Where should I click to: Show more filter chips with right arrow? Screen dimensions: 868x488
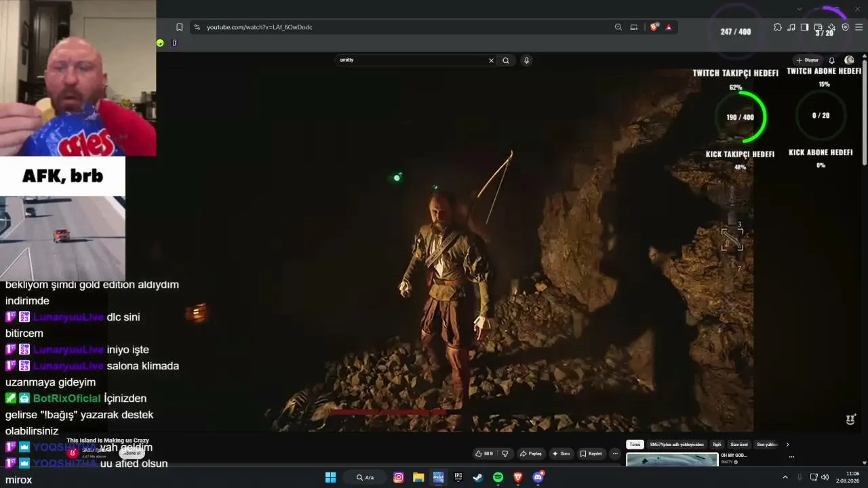pyautogui.click(x=787, y=445)
